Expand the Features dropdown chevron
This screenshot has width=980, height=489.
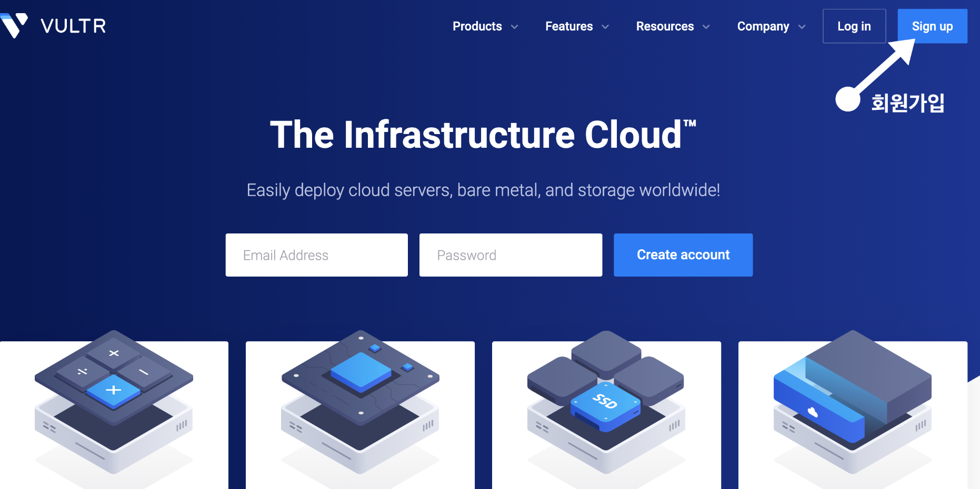coord(605,27)
